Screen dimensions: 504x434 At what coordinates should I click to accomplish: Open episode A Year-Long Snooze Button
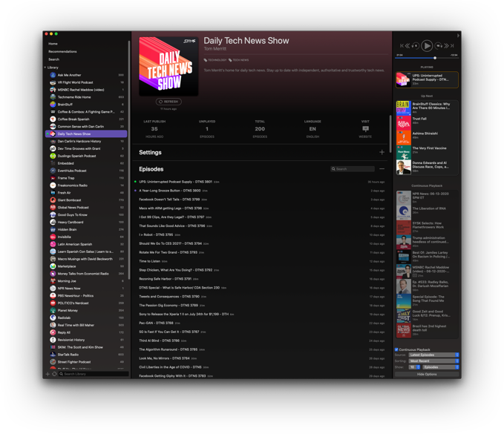[260, 191]
